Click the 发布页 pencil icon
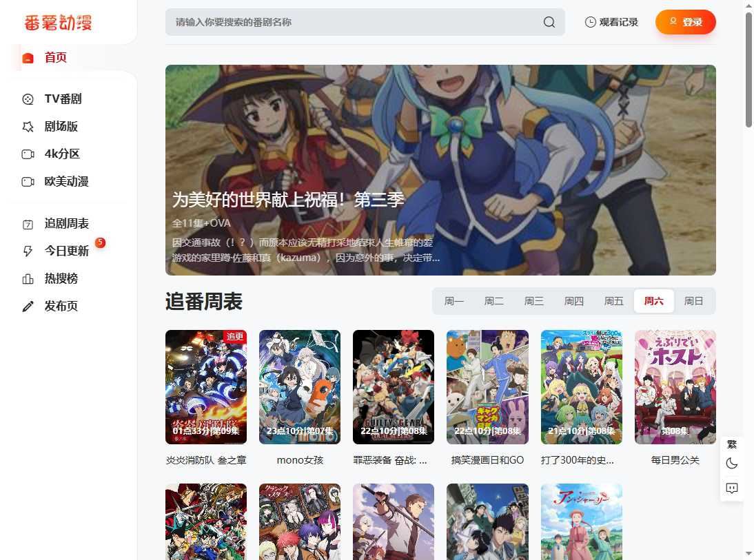The height and width of the screenshot is (560, 754). coord(28,307)
